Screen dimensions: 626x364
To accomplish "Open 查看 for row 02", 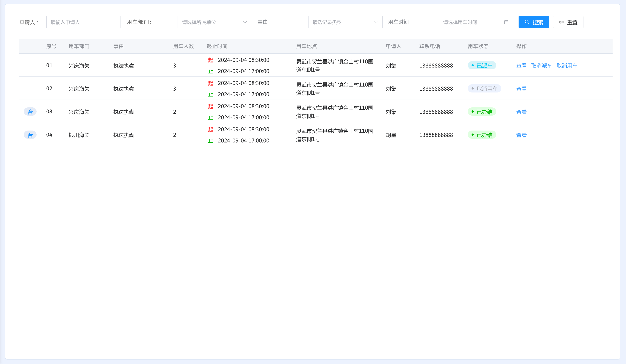I will [521, 89].
